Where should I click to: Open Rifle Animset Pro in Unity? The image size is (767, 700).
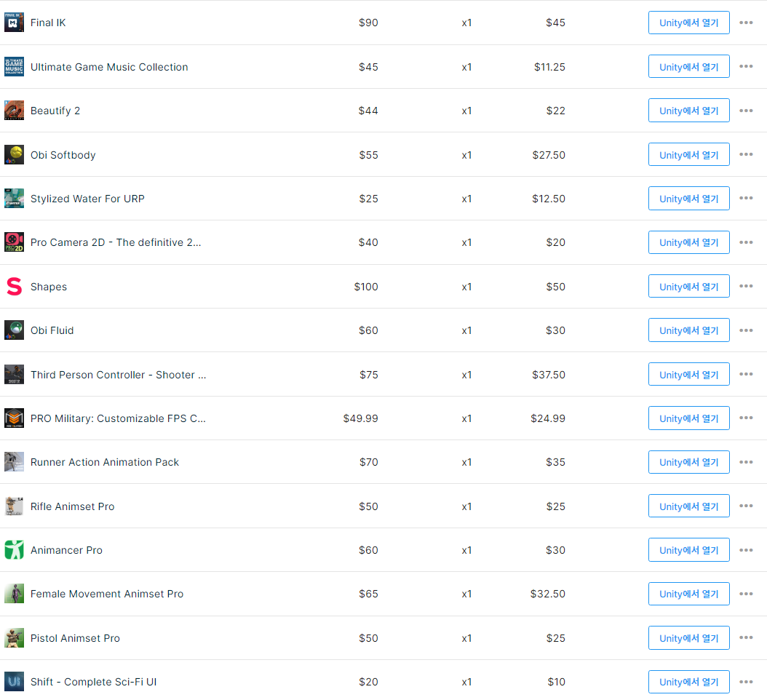688,506
